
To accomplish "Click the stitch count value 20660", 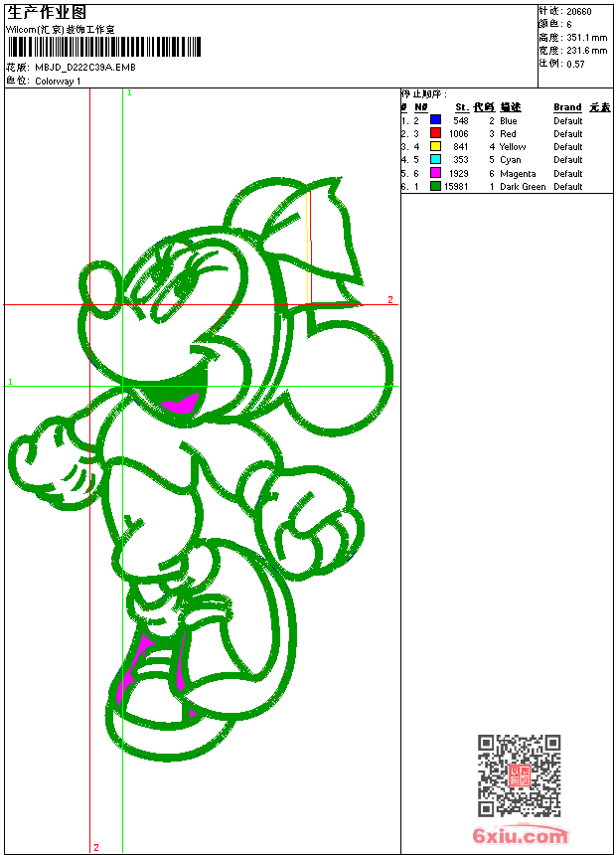I will click(x=578, y=12).
